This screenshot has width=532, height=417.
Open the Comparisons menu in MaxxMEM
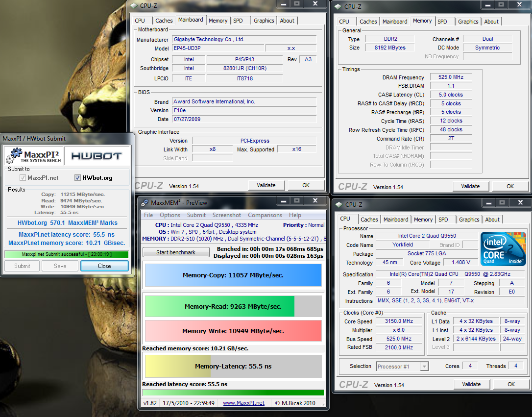coord(265,215)
